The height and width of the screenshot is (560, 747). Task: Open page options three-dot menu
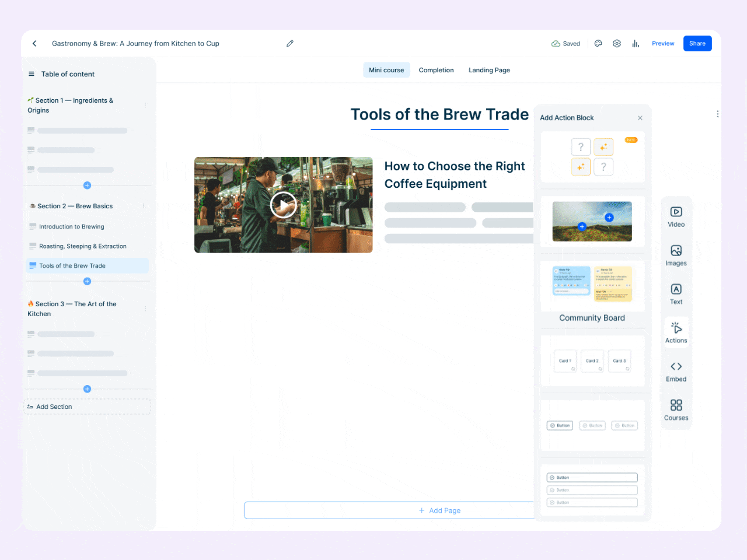(717, 114)
